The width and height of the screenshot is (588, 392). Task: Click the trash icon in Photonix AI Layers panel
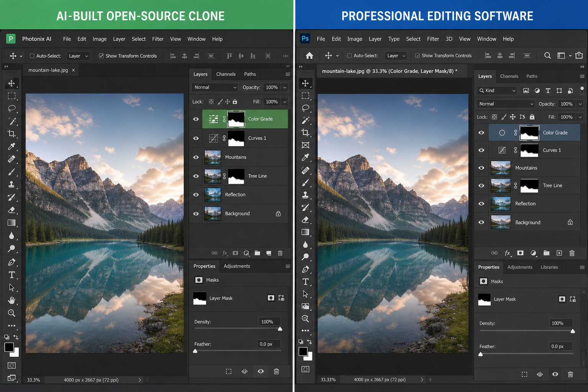[280, 253]
